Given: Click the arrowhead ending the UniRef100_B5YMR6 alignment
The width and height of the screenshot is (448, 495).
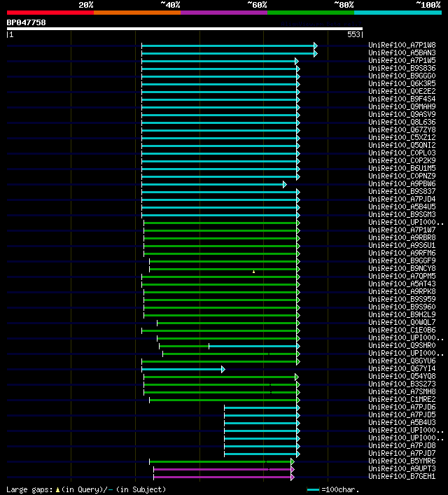Looking at the screenshot, I should pos(293,462).
